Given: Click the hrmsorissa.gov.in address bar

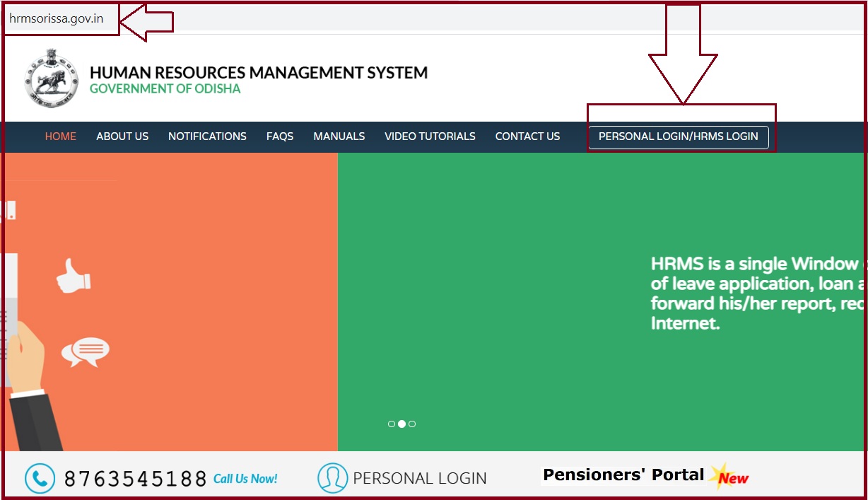Looking at the screenshot, I should click(57, 18).
